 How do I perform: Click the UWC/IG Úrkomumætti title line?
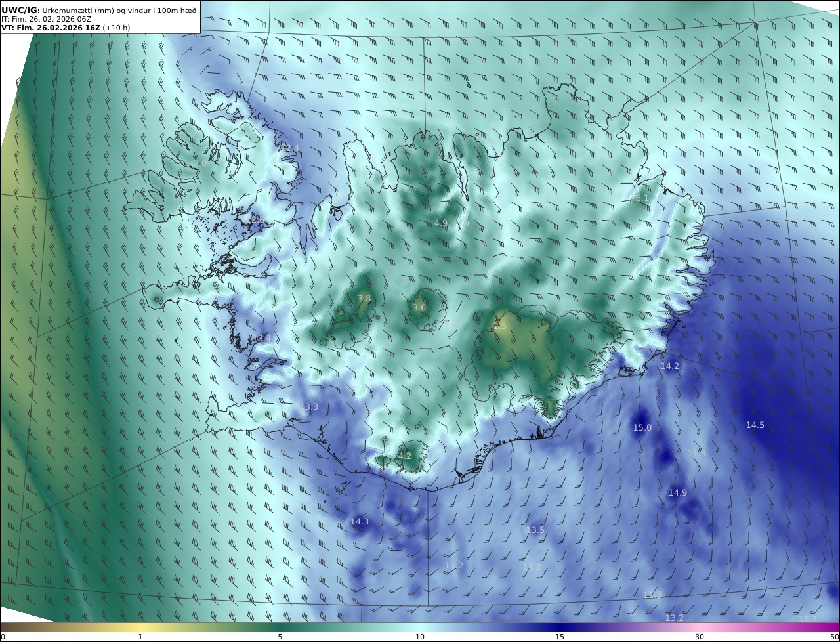pyautogui.click(x=98, y=10)
